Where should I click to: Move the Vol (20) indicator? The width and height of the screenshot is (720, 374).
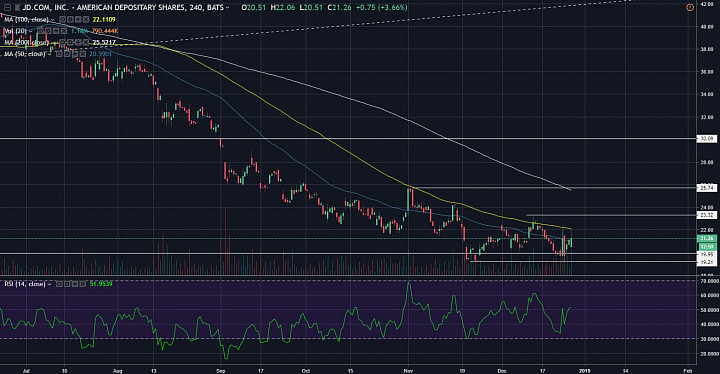[x=56, y=31]
